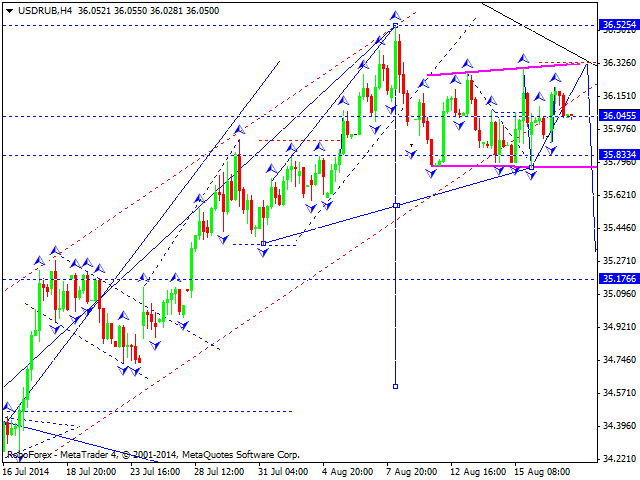Select the long blue vertical line at 7 Aug

(396, 300)
